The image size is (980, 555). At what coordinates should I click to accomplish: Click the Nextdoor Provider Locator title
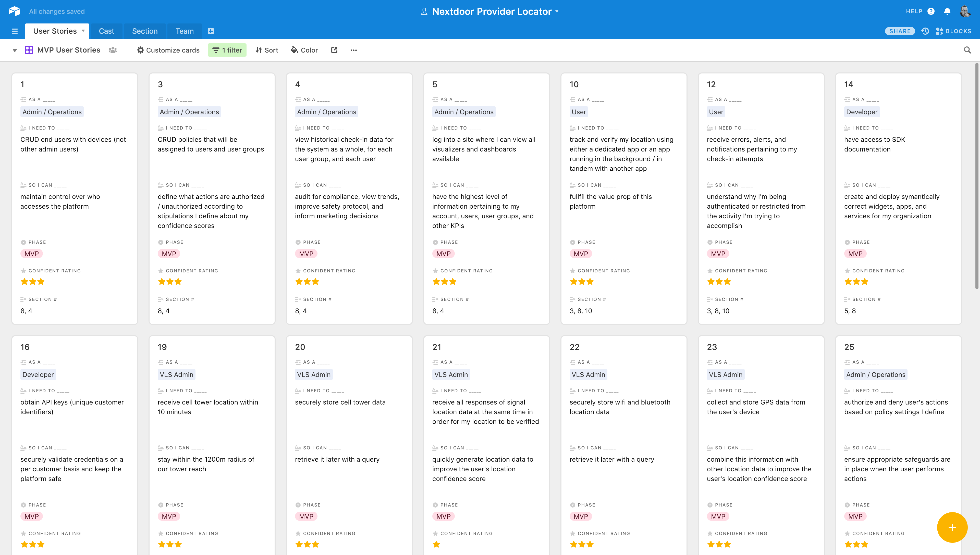492,11
